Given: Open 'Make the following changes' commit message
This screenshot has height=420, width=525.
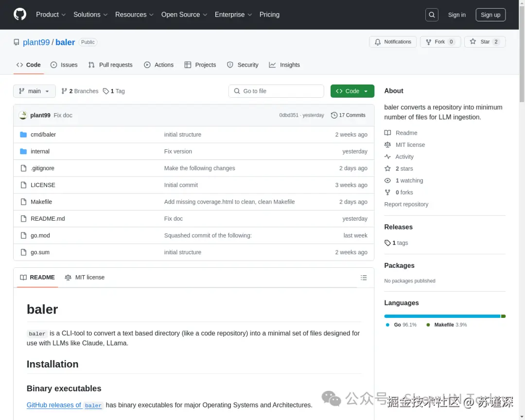Looking at the screenshot, I should point(200,168).
